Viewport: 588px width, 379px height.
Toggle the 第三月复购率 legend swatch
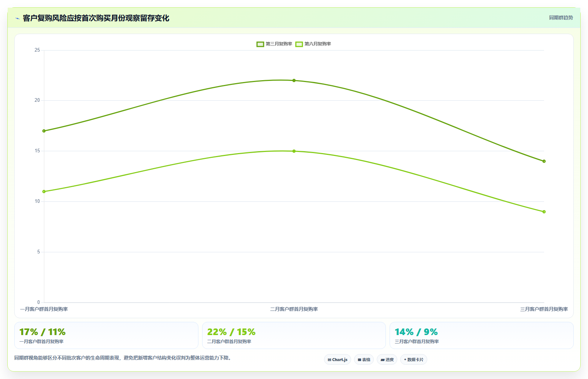pyautogui.click(x=260, y=44)
